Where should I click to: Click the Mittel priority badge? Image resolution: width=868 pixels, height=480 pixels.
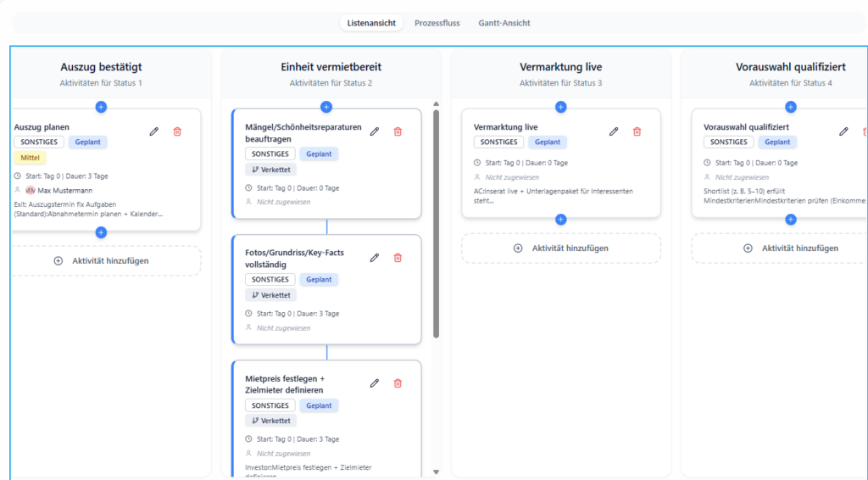(x=31, y=158)
